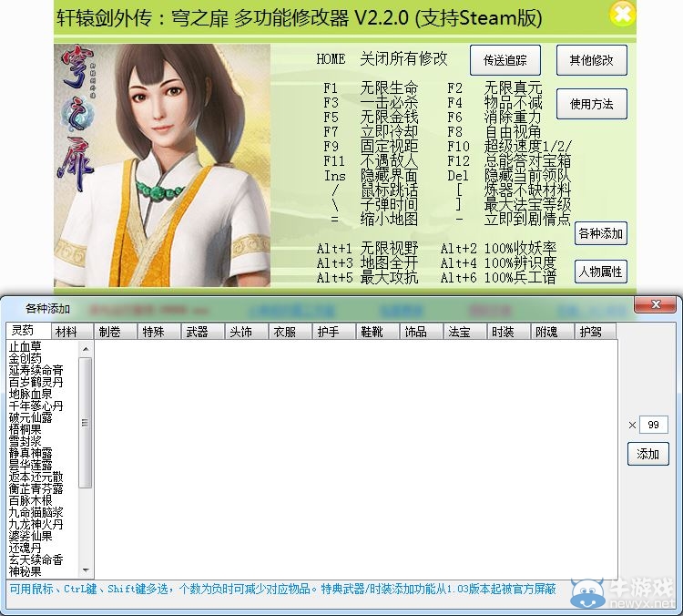Open 人物属性 character attributes
The height and width of the screenshot is (616, 683).
click(601, 272)
